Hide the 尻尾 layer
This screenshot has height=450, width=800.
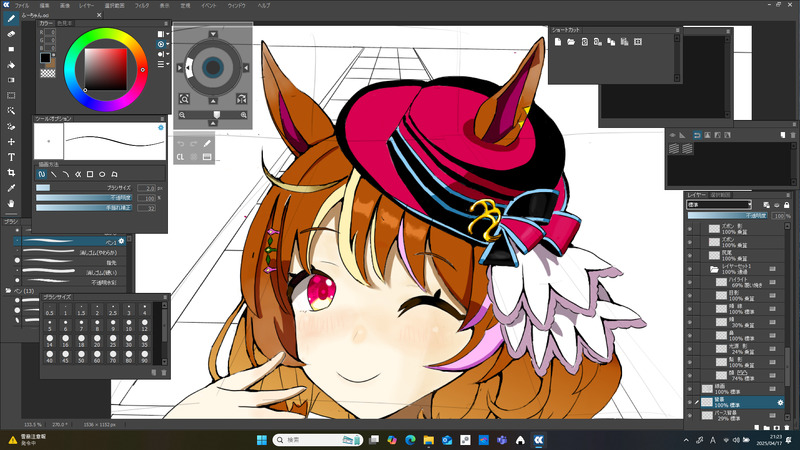(x=690, y=255)
